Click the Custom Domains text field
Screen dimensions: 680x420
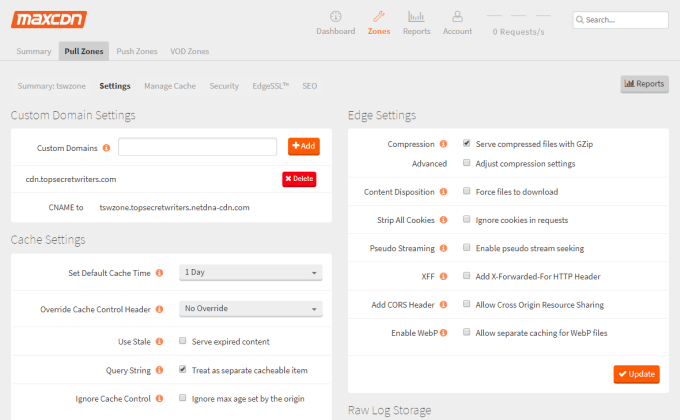coord(197,147)
